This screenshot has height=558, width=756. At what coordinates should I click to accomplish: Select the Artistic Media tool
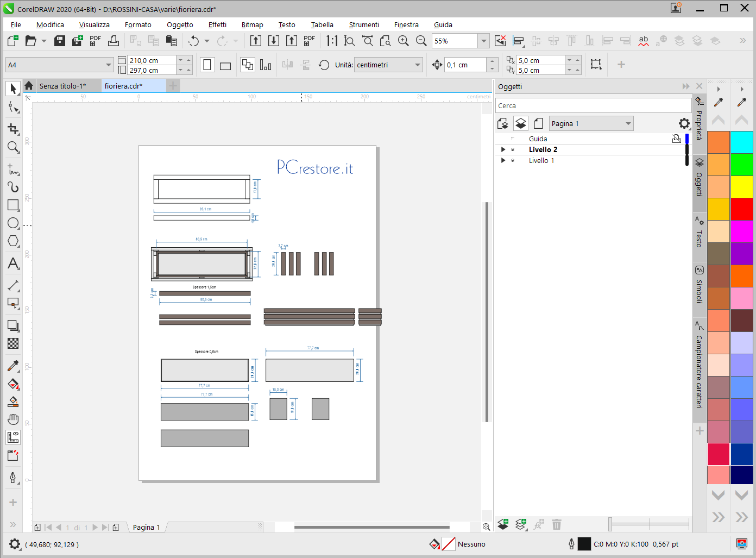(13, 187)
